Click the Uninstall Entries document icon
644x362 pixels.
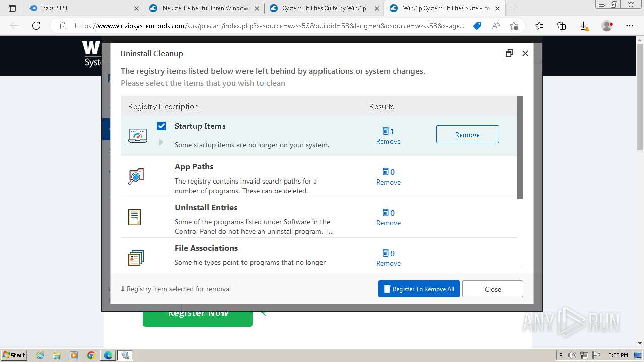[x=134, y=217]
